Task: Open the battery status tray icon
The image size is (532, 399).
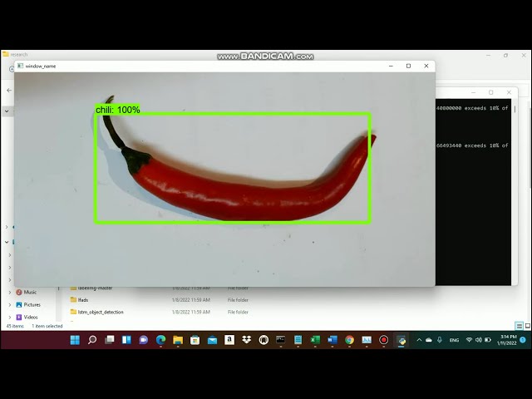Action: click(488, 340)
